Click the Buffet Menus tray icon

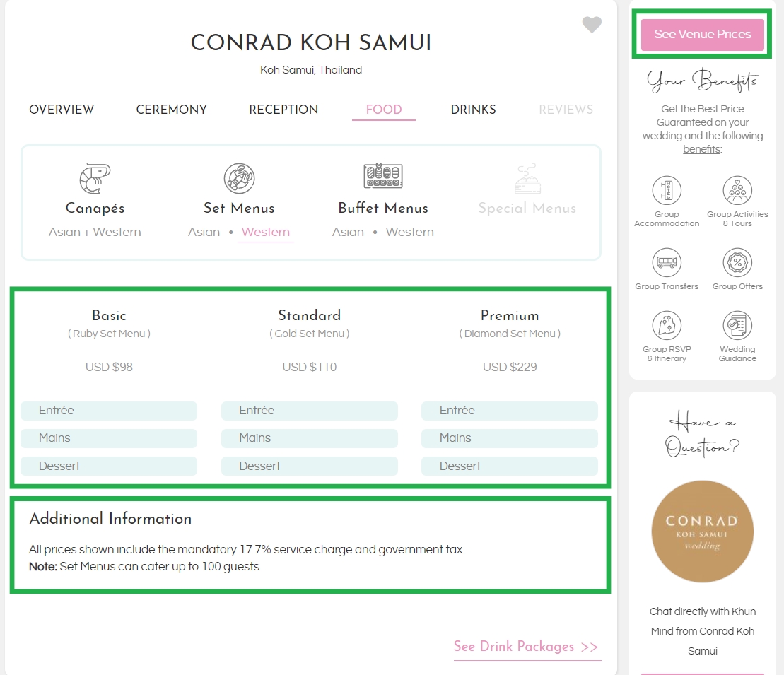pyautogui.click(x=383, y=175)
